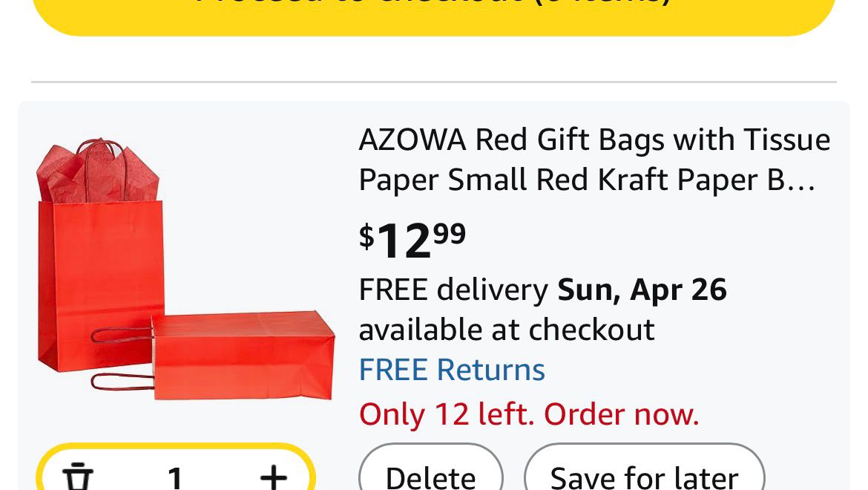Click the Paper Small Red Kraft title line

tap(586, 180)
